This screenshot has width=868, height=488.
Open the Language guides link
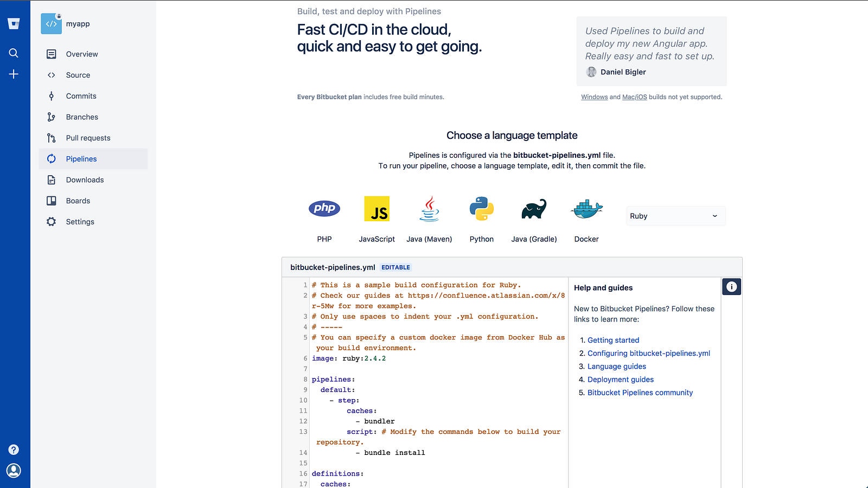pyautogui.click(x=617, y=367)
